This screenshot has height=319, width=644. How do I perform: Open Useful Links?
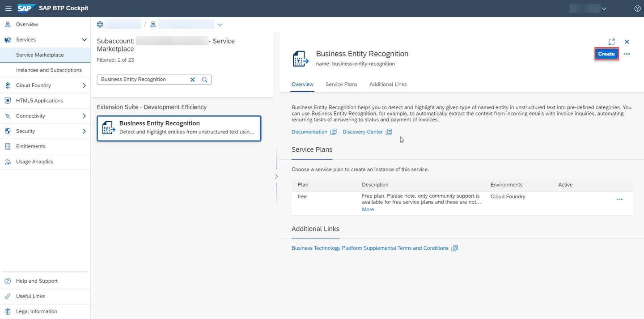click(x=45, y=296)
